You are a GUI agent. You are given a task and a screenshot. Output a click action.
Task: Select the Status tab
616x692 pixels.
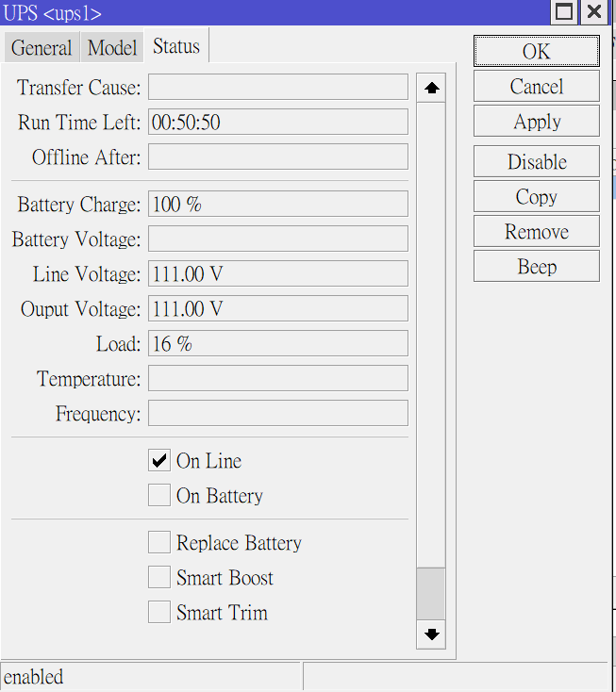176,46
